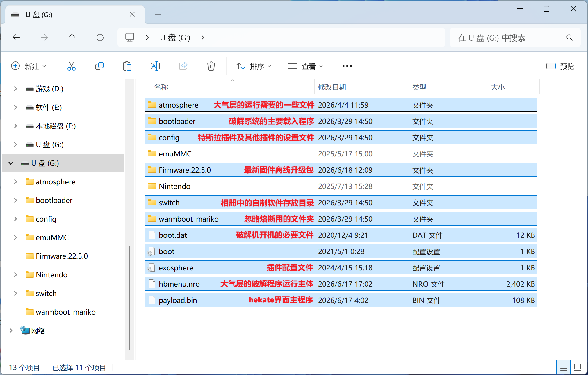Go forward with the right arrow
This screenshot has height=375, width=588.
pyautogui.click(x=44, y=37)
